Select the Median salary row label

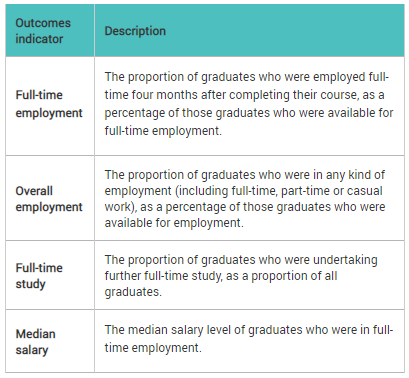pos(35,342)
